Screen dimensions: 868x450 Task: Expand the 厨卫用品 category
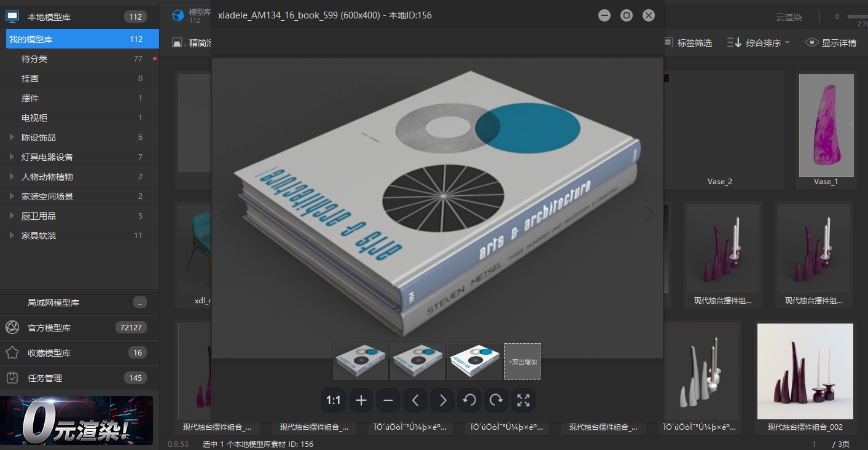[12, 215]
